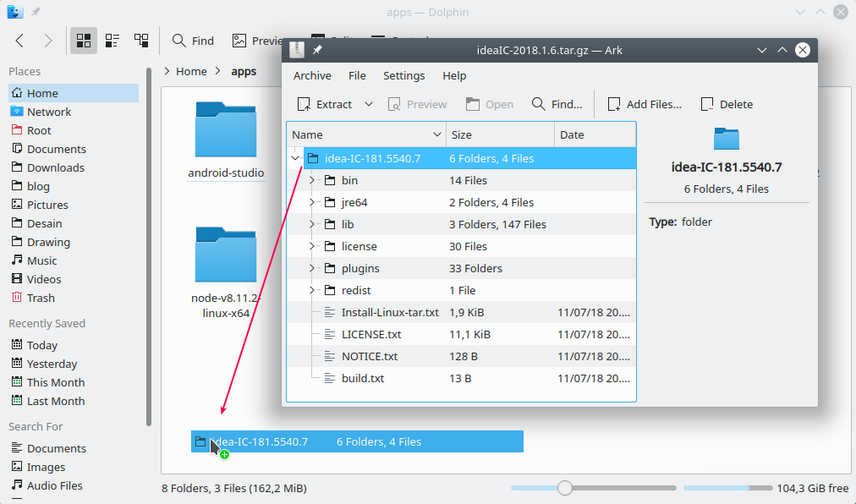This screenshot has height=504, width=856.
Task: Sort archive list by Size column
Action: click(500, 134)
